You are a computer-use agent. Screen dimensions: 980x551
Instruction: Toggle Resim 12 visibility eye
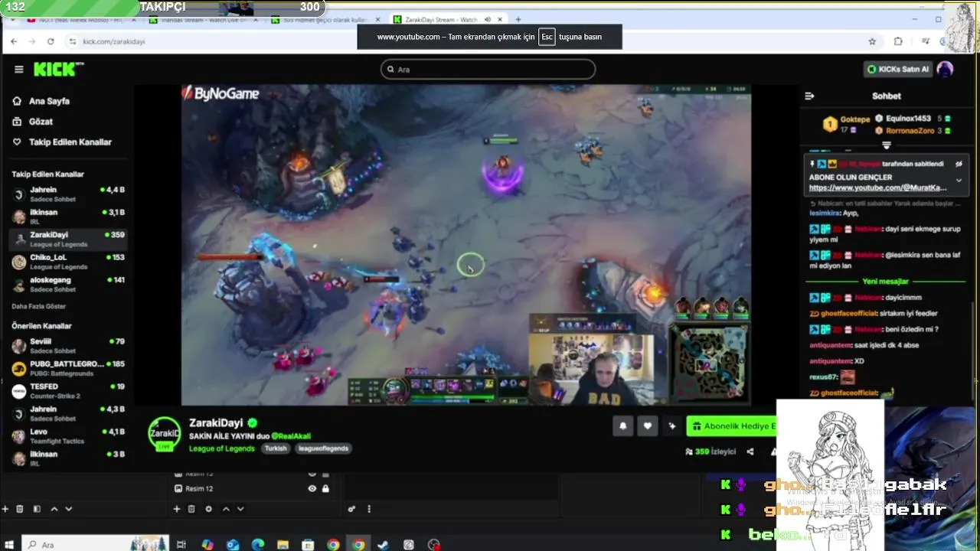coord(312,489)
